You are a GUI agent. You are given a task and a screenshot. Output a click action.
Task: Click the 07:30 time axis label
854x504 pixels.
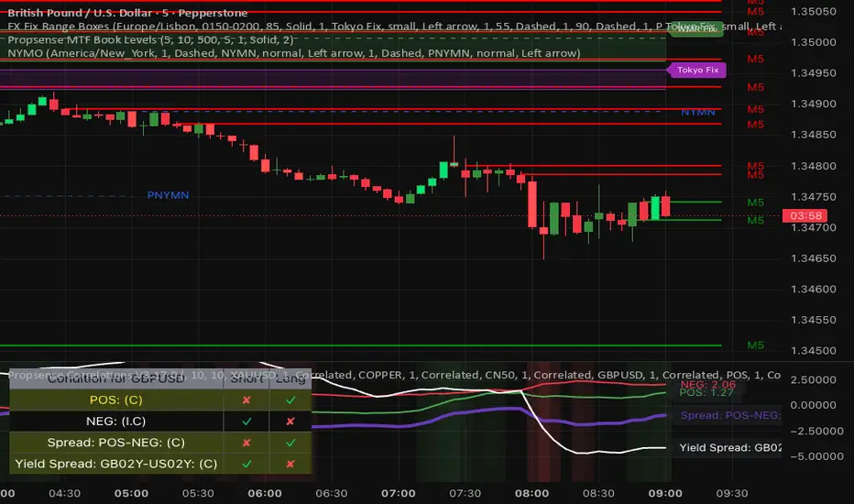(x=465, y=494)
